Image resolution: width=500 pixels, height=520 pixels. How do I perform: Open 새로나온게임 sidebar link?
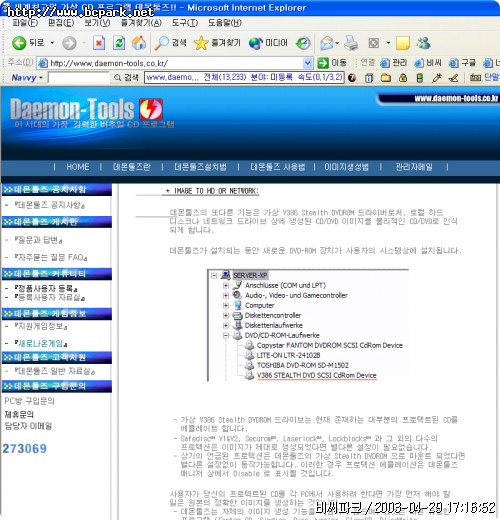coord(41,343)
